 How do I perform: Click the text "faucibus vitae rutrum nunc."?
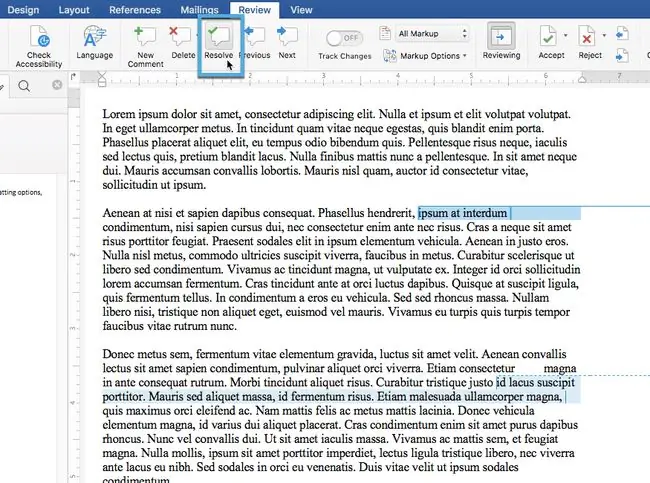click(170, 326)
